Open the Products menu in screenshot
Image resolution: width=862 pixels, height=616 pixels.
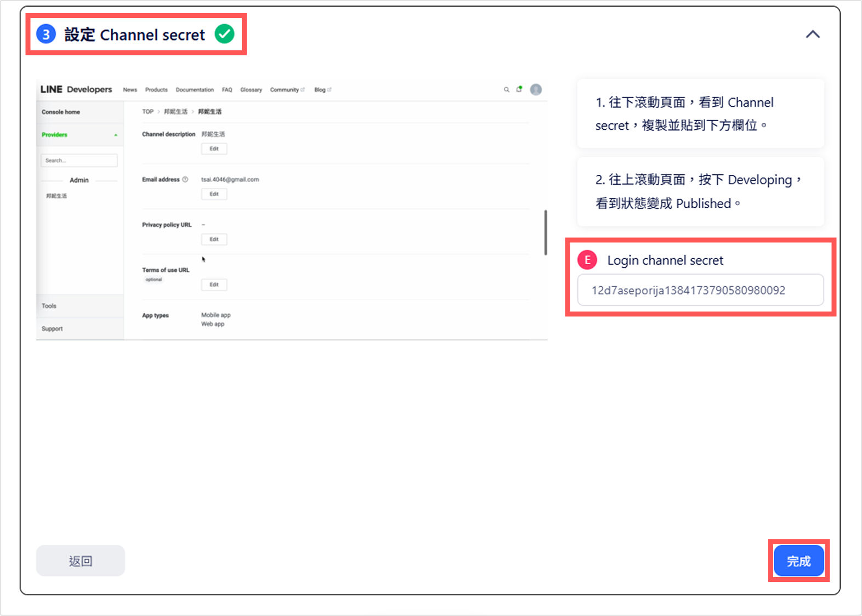[156, 90]
